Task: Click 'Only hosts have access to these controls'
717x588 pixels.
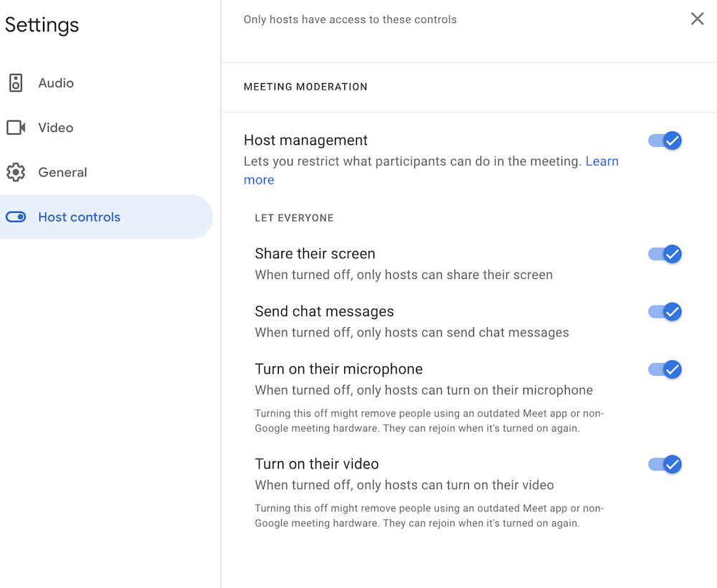Action: (350, 19)
